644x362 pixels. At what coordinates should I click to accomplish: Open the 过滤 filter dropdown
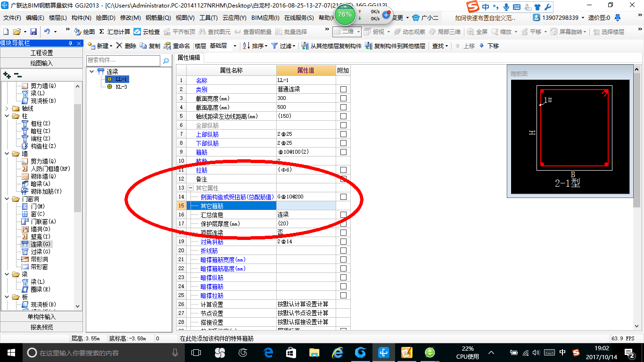pyautogui.click(x=294, y=46)
